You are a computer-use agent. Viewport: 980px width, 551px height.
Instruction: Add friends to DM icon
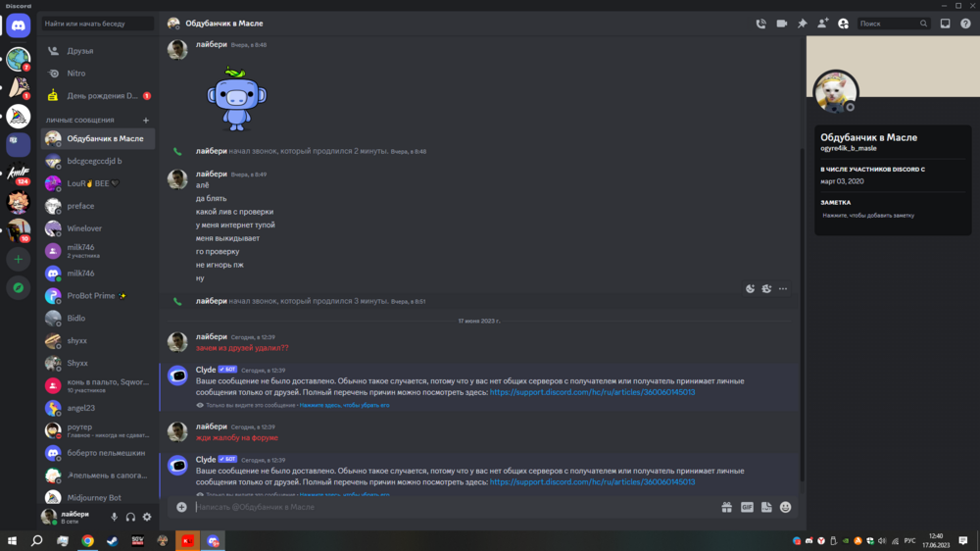coord(822,24)
